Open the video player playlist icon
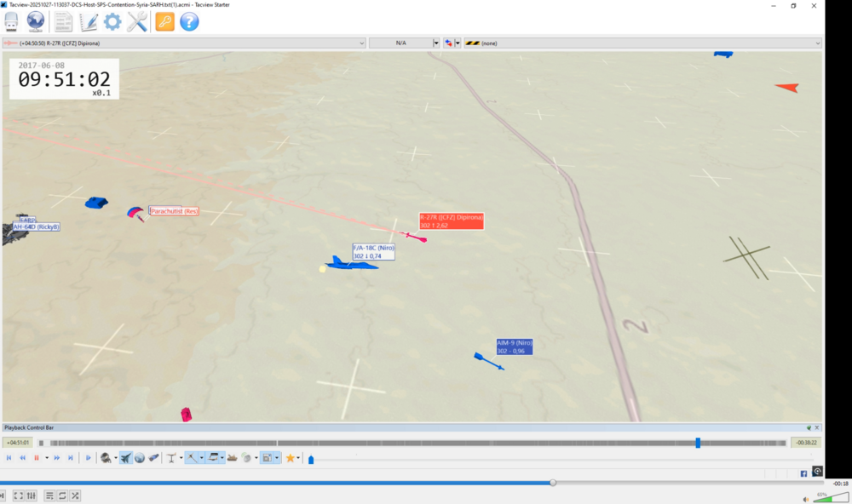 coord(49,495)
